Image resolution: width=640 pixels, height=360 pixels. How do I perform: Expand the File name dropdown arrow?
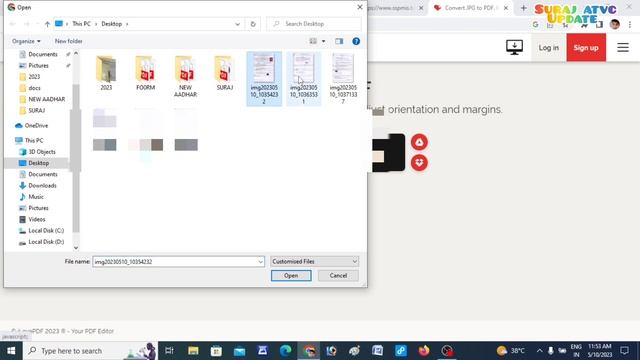260,262
